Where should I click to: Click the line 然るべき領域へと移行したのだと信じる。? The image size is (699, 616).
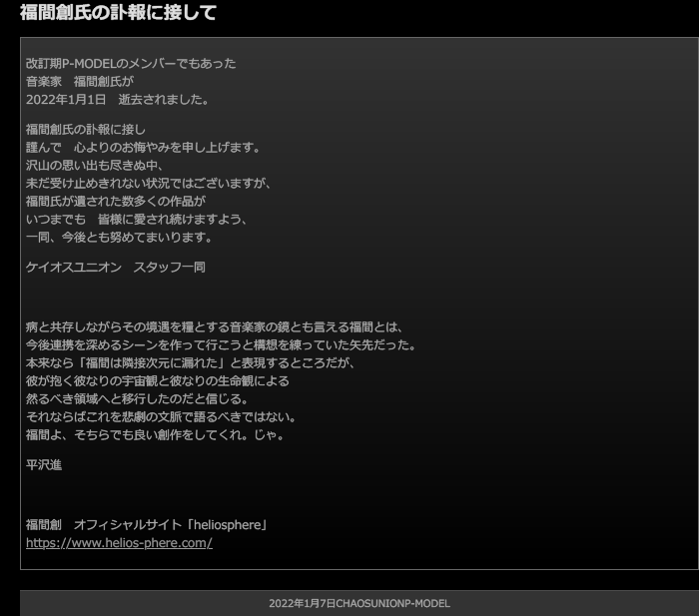click(137, 399)
